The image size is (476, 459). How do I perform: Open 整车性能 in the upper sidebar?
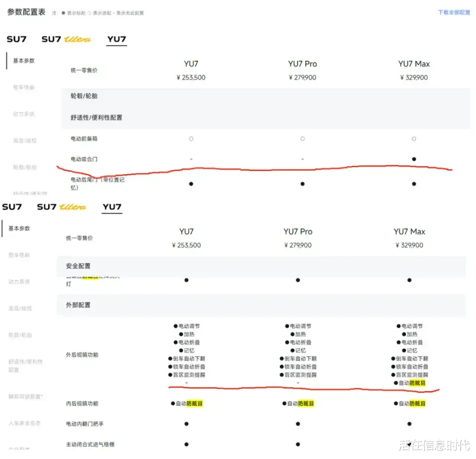24,88
